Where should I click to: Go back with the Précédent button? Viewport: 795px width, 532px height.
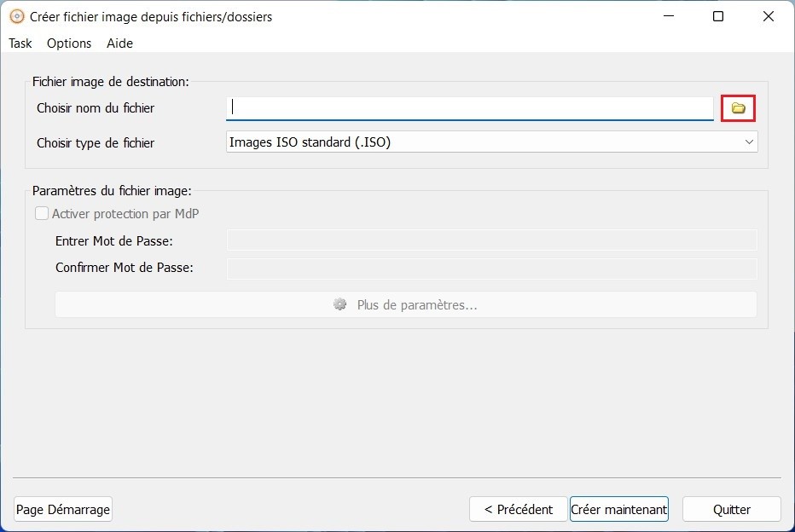[518, 509]
